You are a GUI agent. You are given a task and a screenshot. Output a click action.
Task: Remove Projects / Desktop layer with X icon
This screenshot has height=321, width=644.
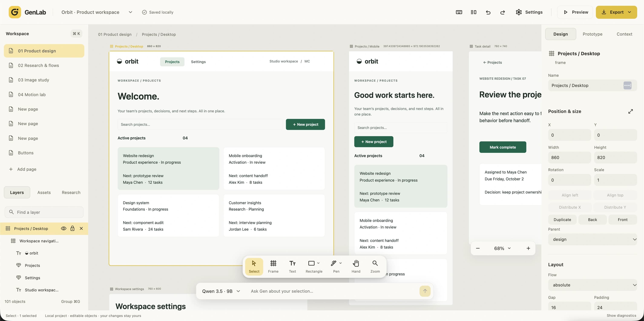coord(81,228)
